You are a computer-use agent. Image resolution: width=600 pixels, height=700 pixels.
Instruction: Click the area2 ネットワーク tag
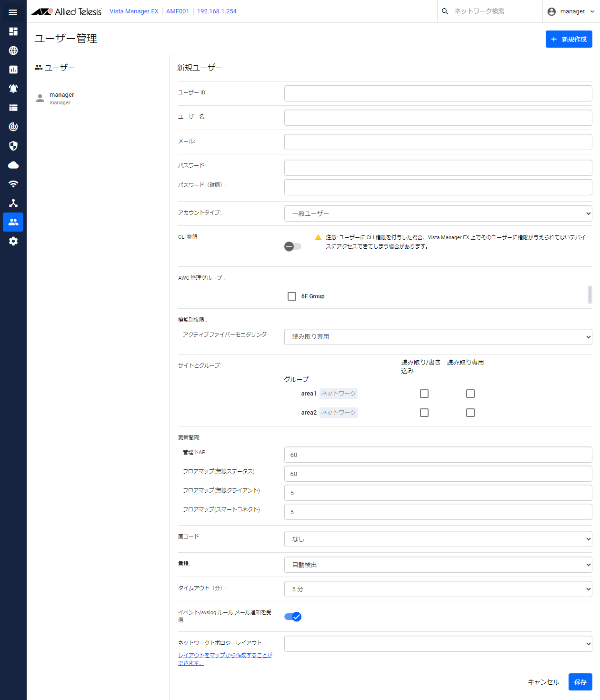tap(338, 413)
